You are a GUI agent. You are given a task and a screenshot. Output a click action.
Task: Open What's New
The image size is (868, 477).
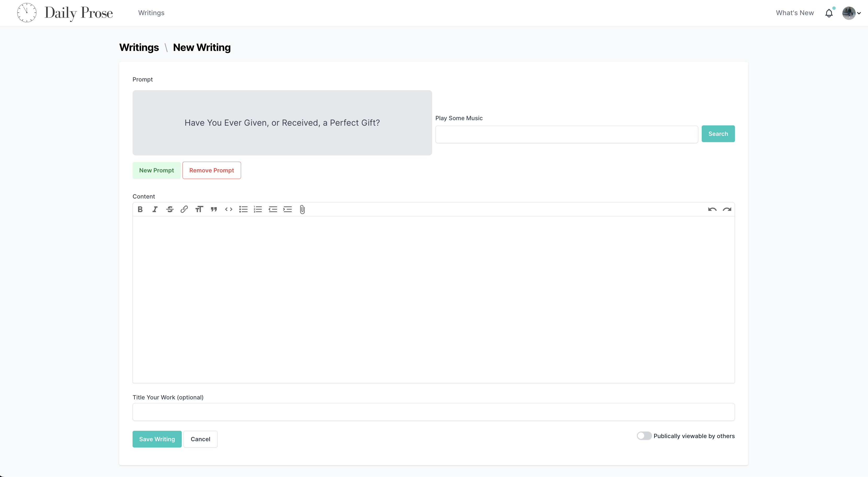795,13
